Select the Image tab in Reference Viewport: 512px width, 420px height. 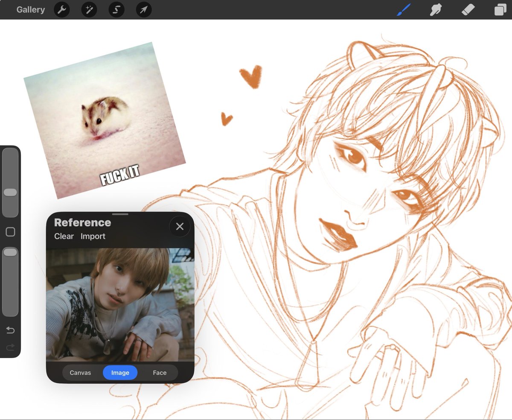click(120, 373)
